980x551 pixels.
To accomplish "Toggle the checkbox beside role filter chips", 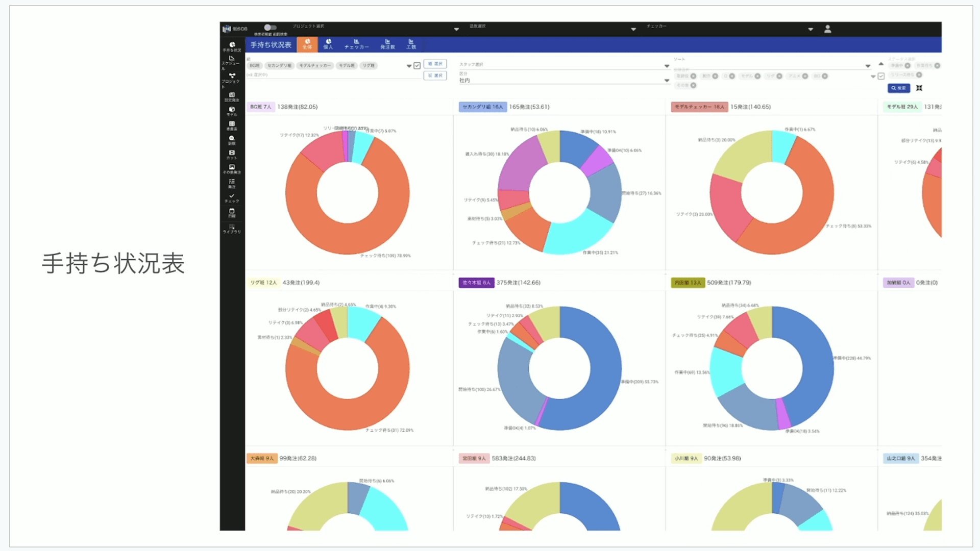I will pos(881,76).
